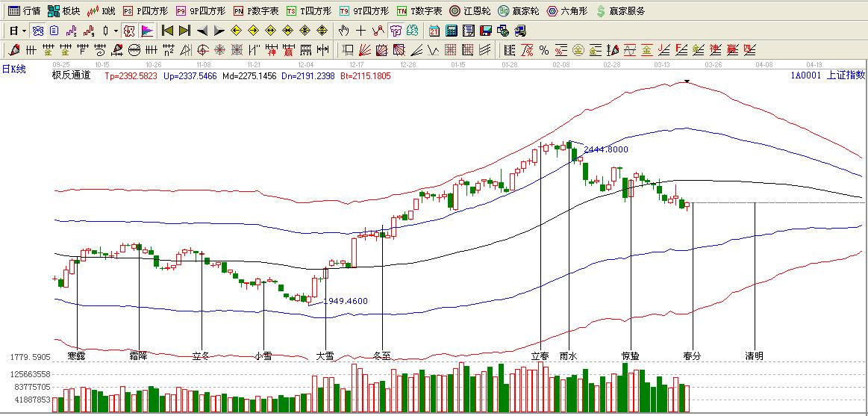Click the 赢家服务 service button

619,11
